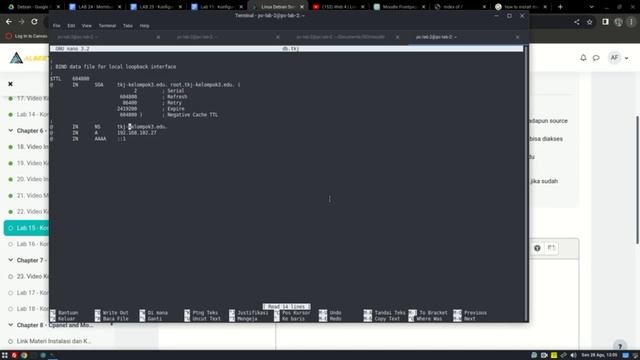Screen dimensions: 640x360
Task: Open the Help menu in Terminal
Action: [x=144, y=26]
